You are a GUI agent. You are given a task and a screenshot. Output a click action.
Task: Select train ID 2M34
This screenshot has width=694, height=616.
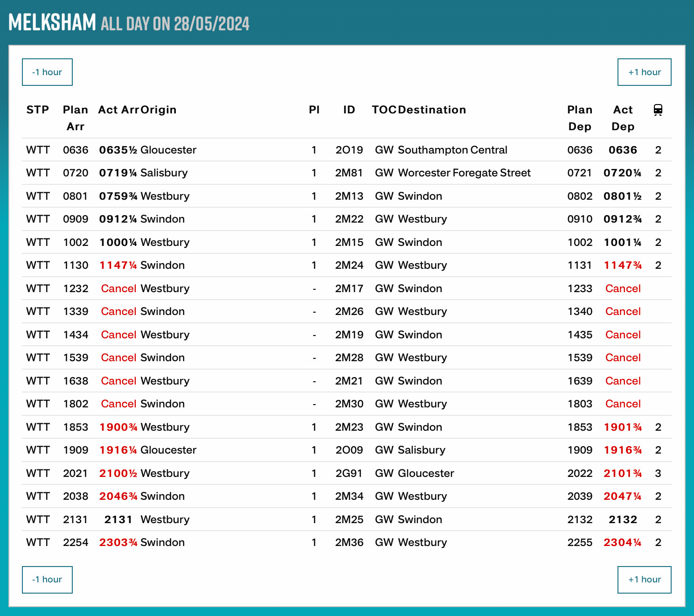coord(349,497)
